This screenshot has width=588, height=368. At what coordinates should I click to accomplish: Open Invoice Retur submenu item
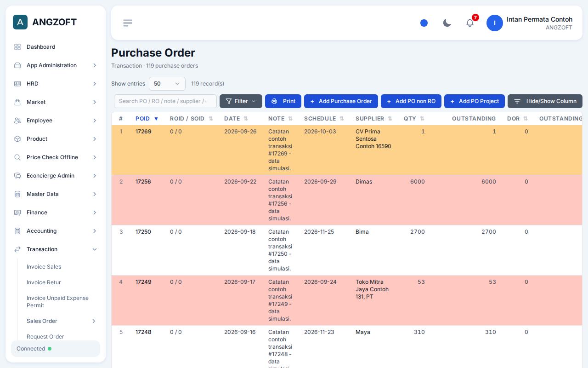click(x=44, y=282)
